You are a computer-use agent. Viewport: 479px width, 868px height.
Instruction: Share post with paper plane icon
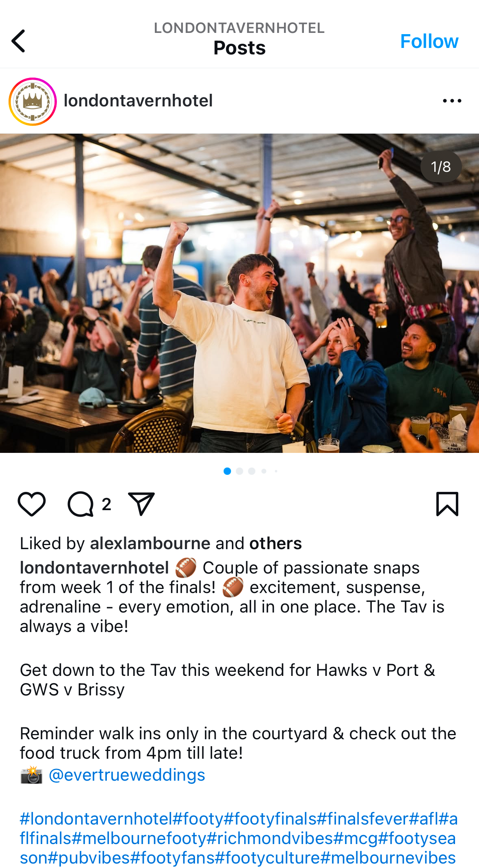pyautogui.click(x=141, y=504)
